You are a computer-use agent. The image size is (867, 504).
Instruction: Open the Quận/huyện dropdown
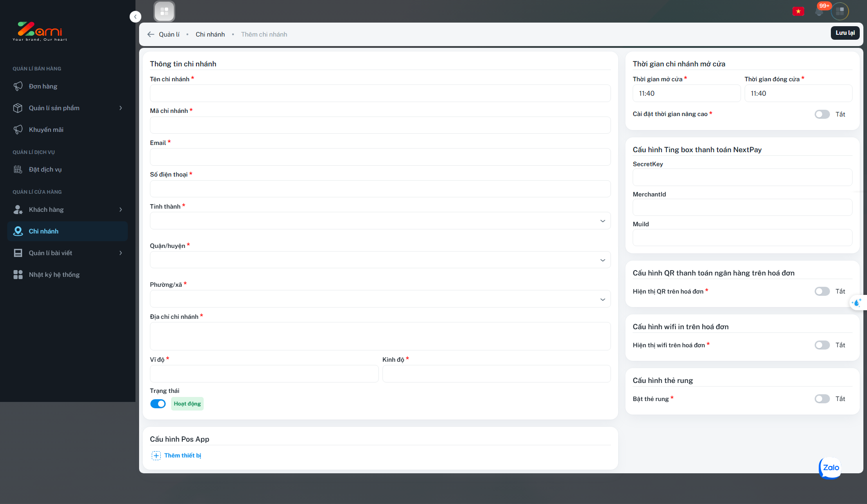[x=380, y=260]
